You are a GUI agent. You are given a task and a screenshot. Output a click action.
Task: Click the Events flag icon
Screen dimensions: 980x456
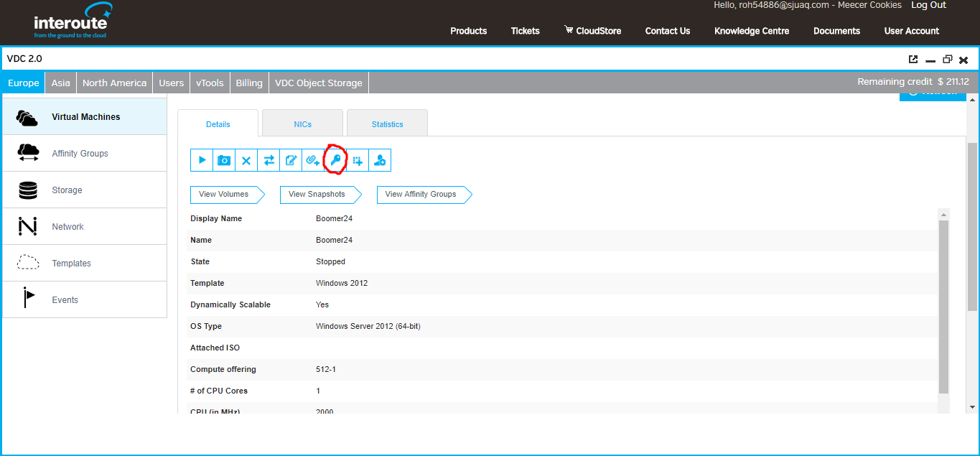pyautogui.click(x=29, y=297)
